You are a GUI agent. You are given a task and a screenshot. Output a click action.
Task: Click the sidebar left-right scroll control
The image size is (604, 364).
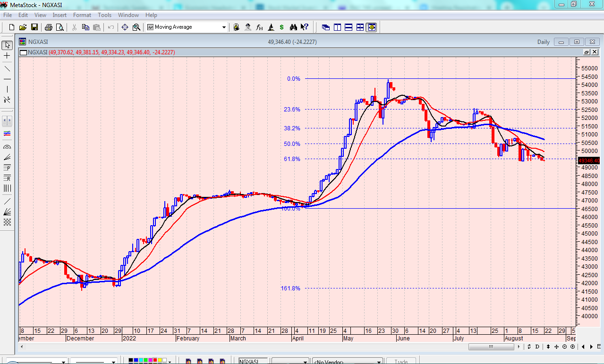point(7,120)
